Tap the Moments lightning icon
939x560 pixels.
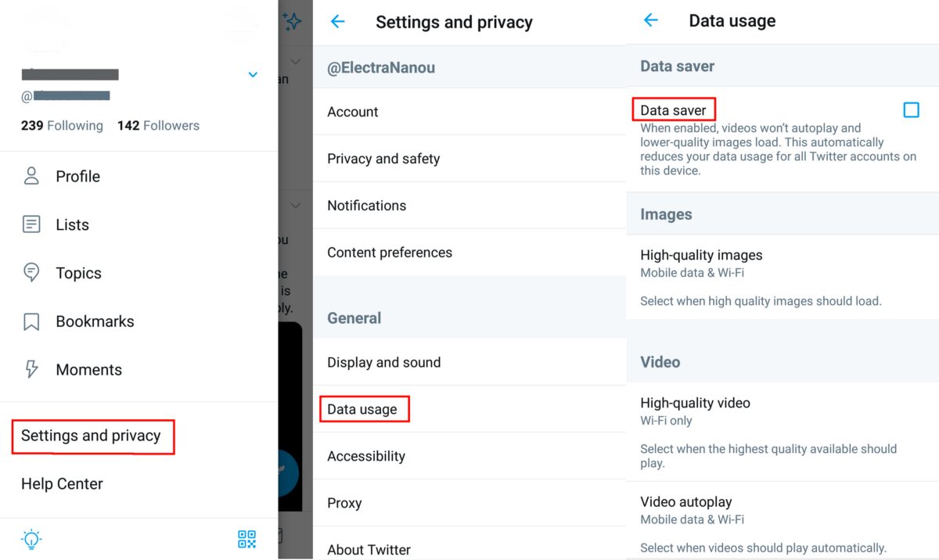[31, 369]
